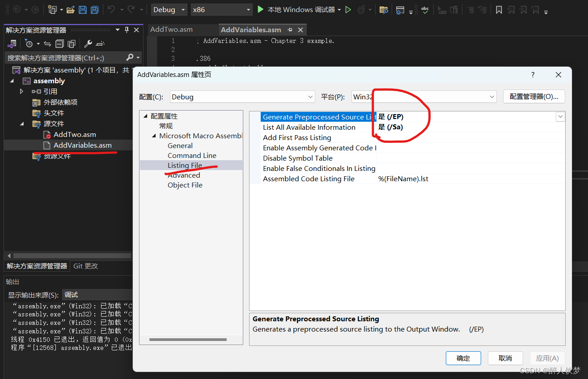Click the Find in Files toolbar icon
The image size is (588, 379).
383,9
